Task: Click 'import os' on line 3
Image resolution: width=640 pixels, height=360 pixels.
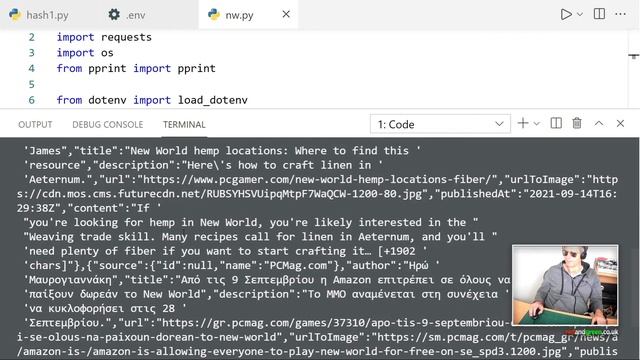Action: click(85, 53)
